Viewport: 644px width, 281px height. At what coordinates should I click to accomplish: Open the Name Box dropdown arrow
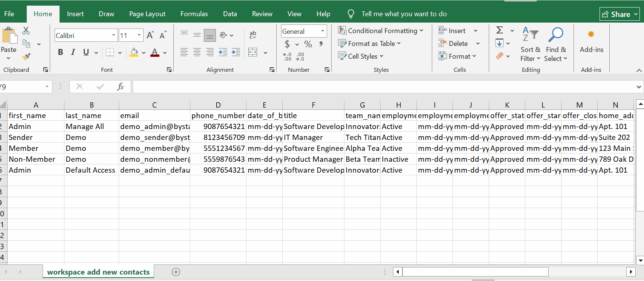pyautogui.click(x=47, y=87)
